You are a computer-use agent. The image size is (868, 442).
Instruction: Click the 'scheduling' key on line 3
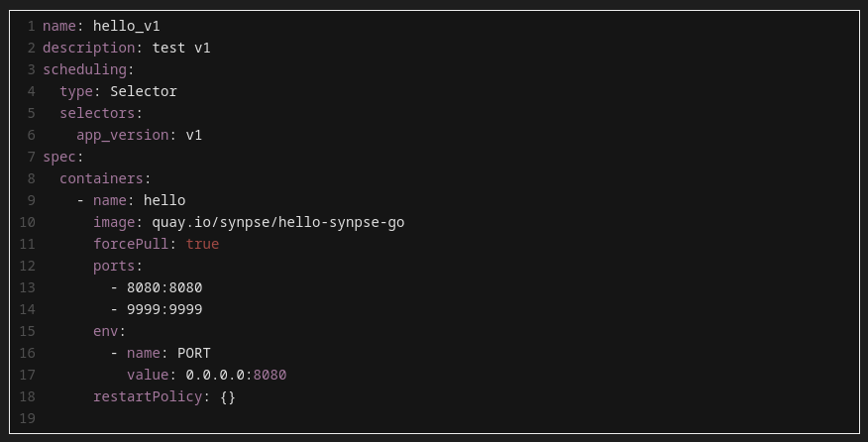84,69
